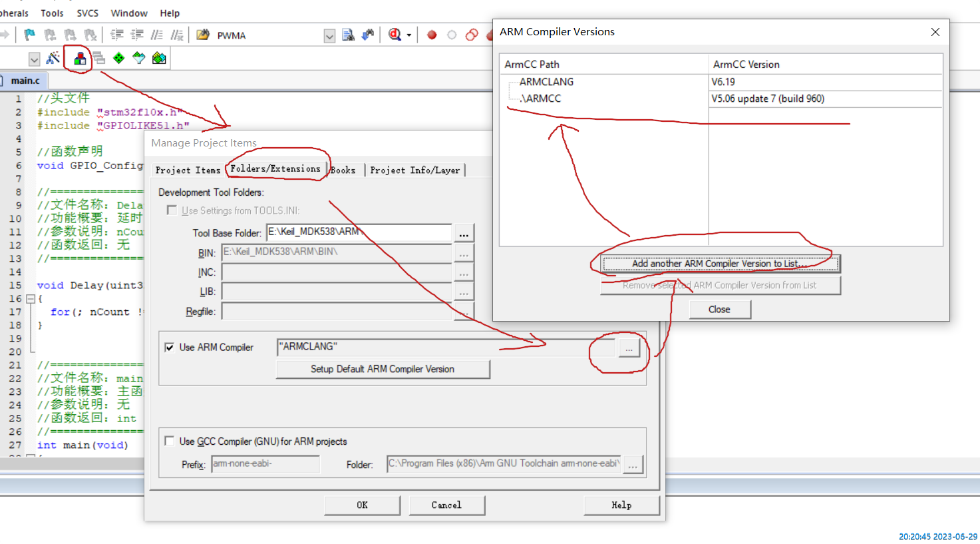Select ARMCLANG row in compiler list

(x=721, y=82)
